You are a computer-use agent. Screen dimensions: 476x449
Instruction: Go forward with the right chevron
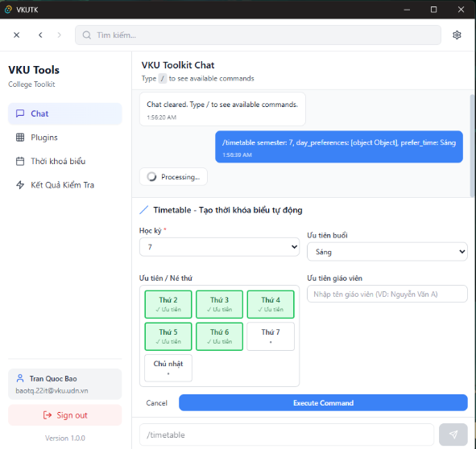click(59, 35)
